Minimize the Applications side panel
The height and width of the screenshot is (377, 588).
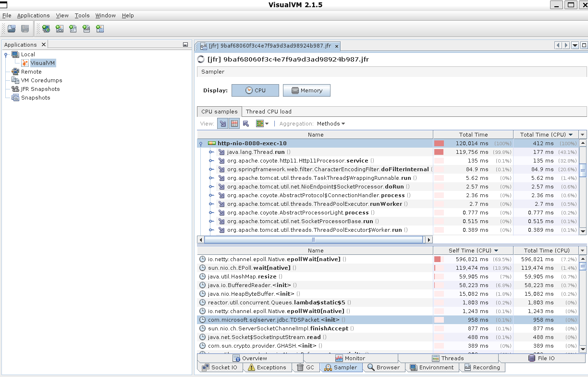(x=185, y=45)
